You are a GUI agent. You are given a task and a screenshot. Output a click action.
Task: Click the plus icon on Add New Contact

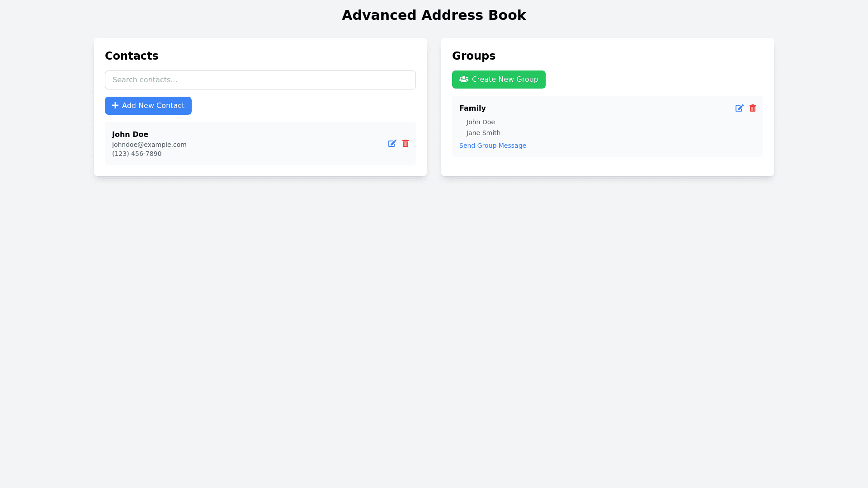(x=115, y=105)
